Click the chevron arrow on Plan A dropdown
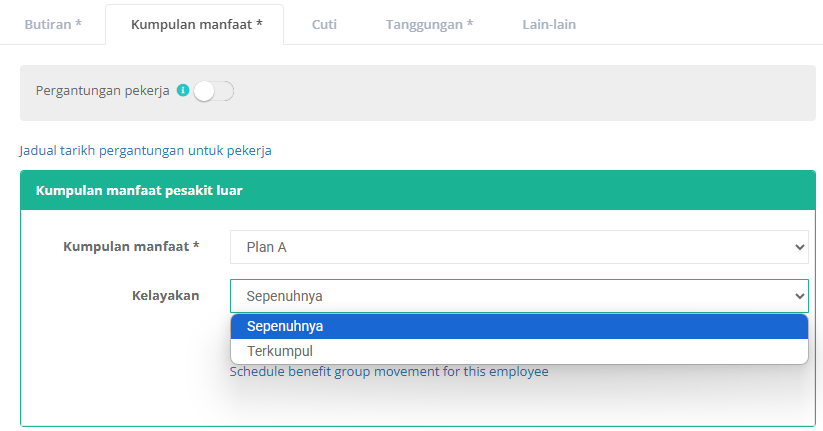This screenshot has width=823, height=431. (798, 247)
